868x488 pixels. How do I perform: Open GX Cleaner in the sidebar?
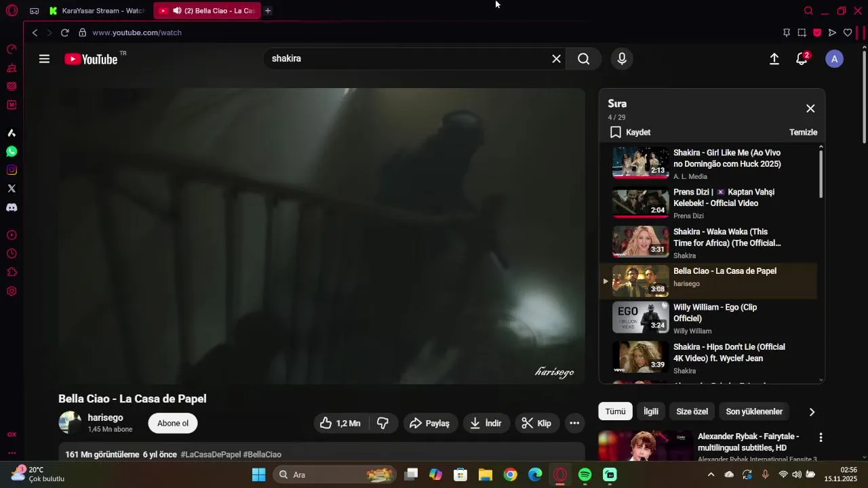tap(12, 68)
